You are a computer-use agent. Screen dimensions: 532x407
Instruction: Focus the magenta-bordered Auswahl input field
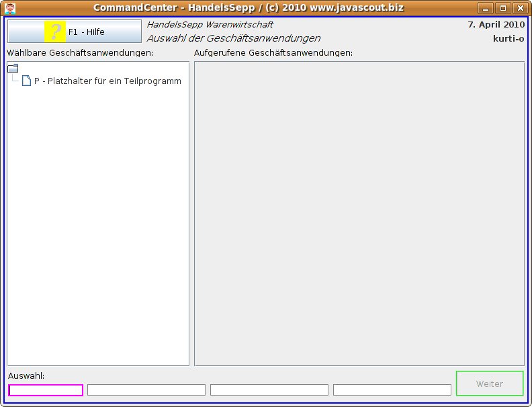click(46, 390)
